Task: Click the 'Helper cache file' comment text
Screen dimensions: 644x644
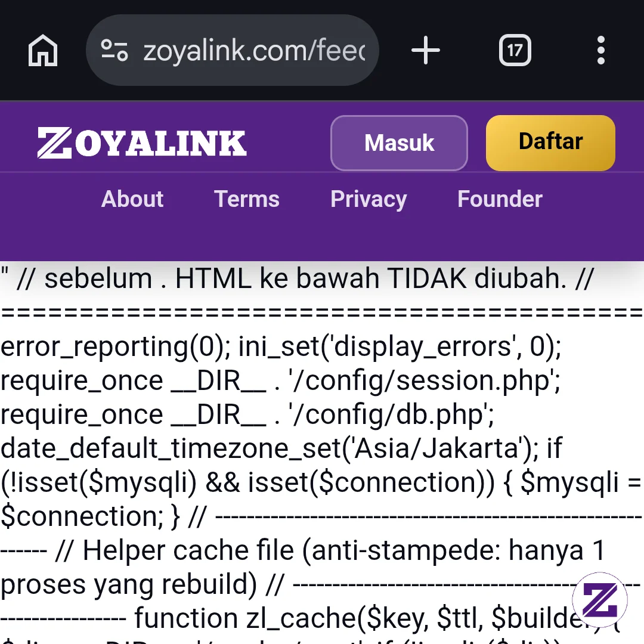Action: 188,550
